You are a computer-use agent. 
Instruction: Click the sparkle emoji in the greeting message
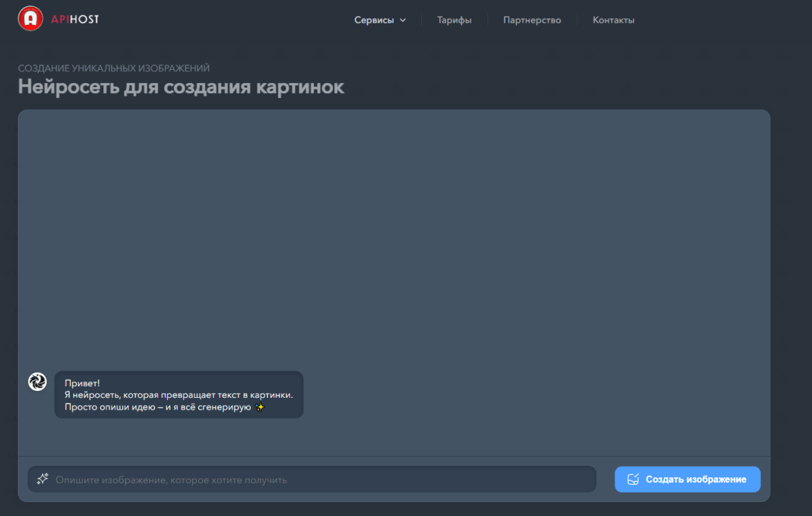[259, 408]
